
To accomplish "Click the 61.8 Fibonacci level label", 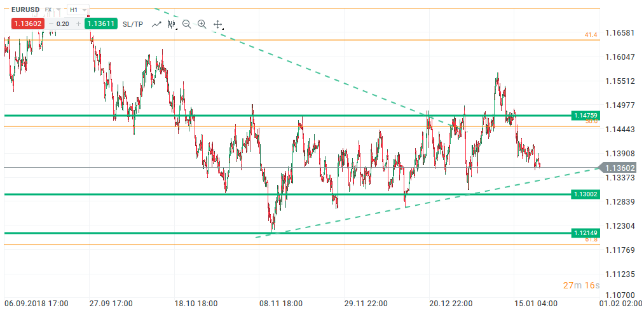I will [591, 239].
